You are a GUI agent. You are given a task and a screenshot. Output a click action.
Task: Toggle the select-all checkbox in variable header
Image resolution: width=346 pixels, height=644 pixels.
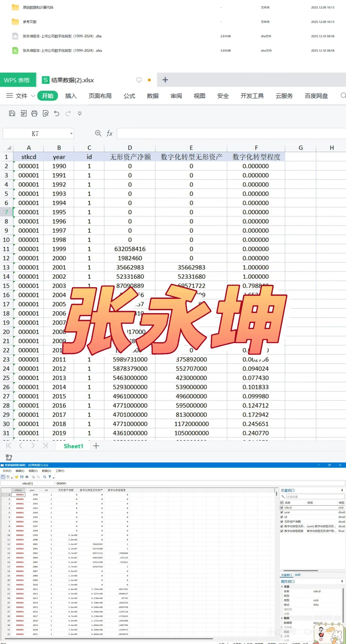282,503
